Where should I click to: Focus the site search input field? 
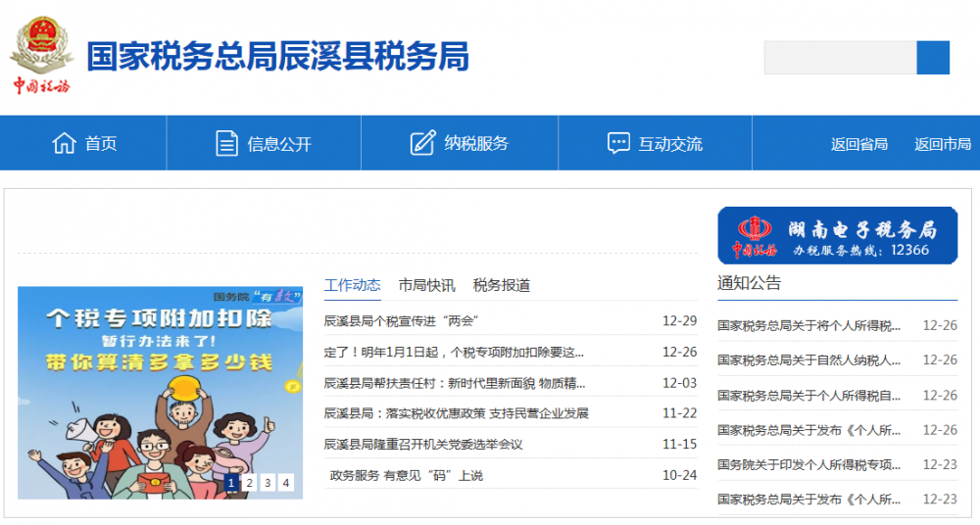840,58
